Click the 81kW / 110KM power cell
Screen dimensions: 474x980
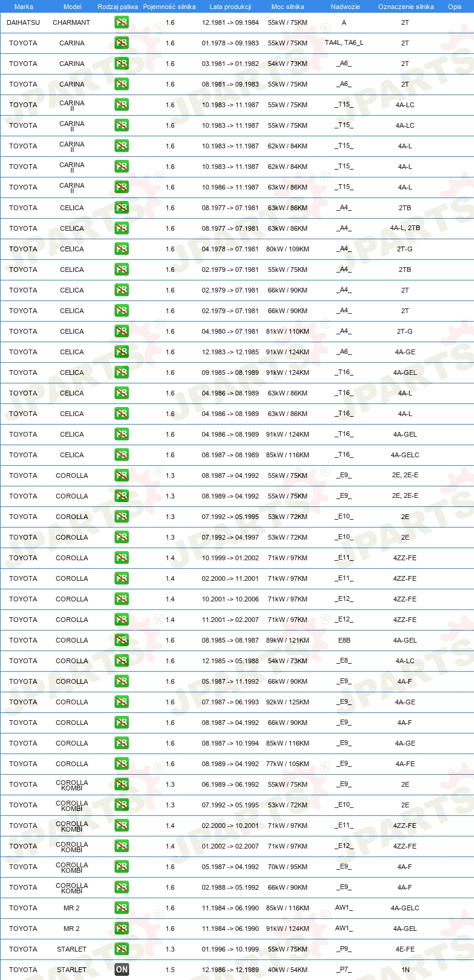tap(287, 331)
